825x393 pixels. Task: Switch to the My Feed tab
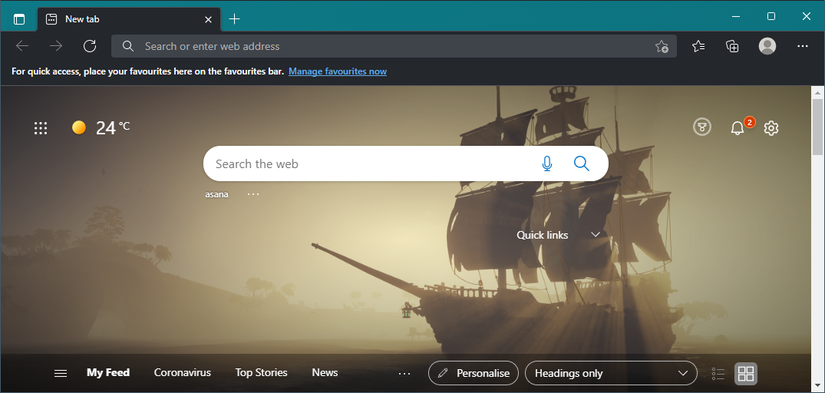[108, 372]
